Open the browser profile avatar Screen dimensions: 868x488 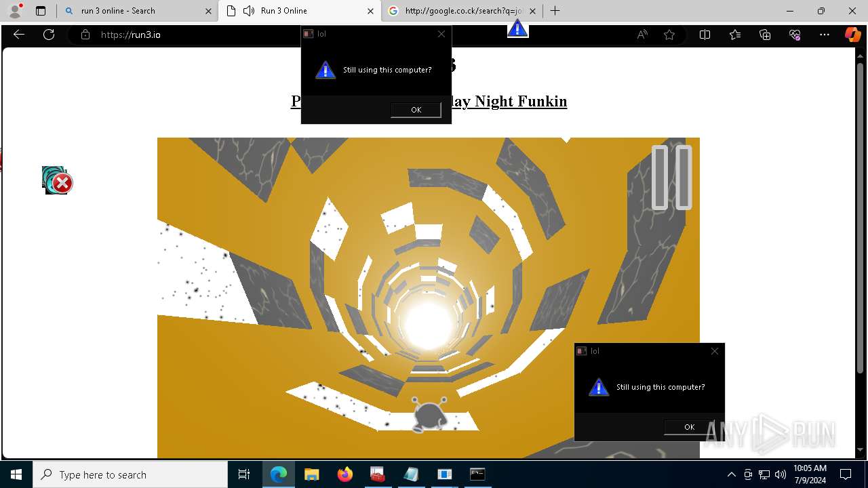[15, 11]
